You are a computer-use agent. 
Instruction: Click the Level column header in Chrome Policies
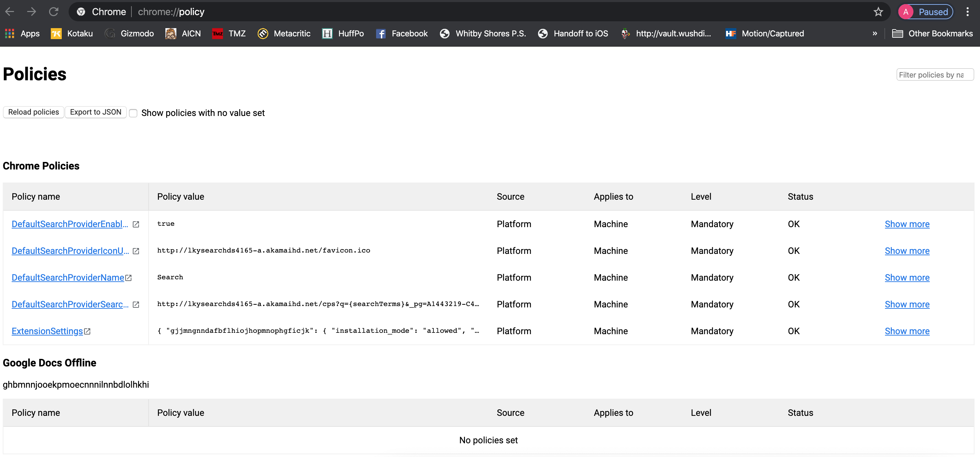[x=701, y=196]
